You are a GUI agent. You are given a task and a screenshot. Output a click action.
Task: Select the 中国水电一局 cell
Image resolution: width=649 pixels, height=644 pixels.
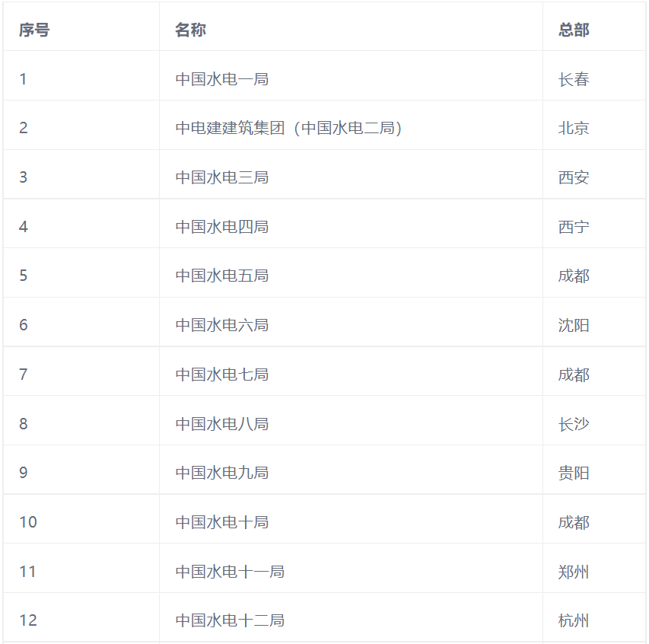[222, 79]
